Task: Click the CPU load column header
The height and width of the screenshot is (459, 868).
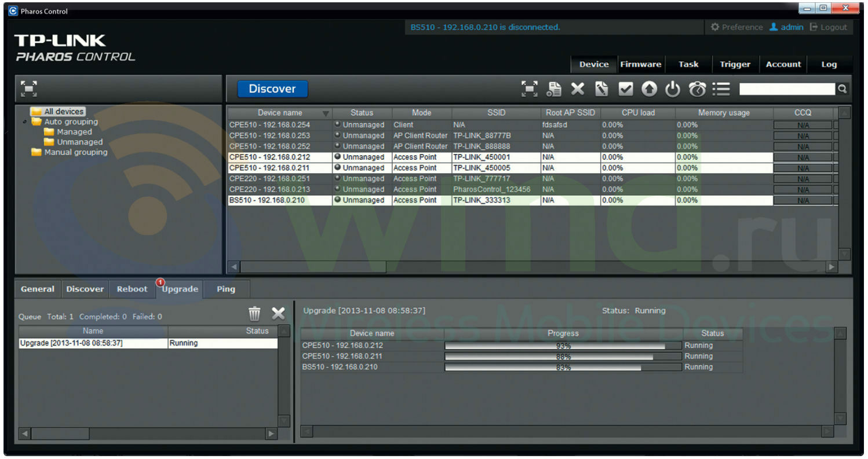Action: click(637, 113)
